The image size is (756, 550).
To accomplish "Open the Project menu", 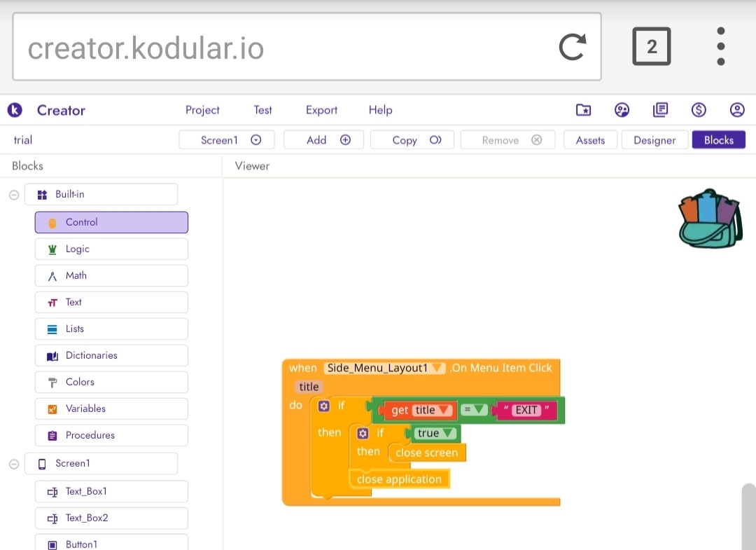I will coord(202,110).
